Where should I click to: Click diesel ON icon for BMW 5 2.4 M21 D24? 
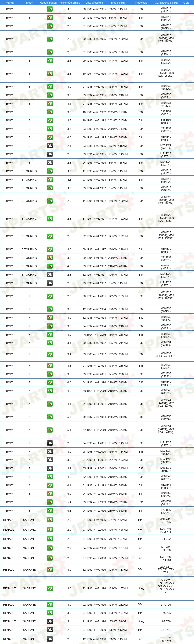(x=50, y=146)
